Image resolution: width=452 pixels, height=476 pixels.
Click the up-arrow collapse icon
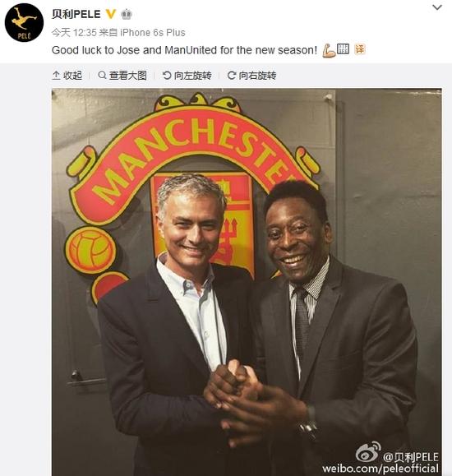[x=56, y=76]
